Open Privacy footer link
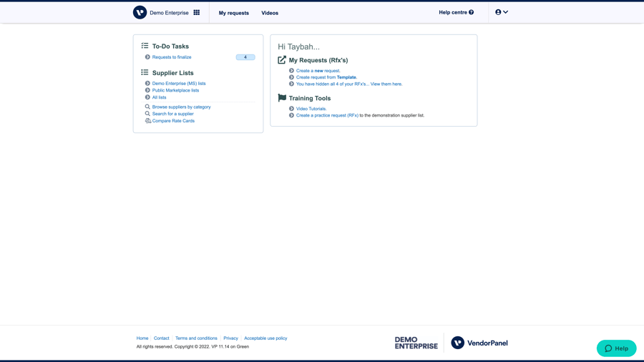This screenshot has width=644, height=362. tap(231, 338)
